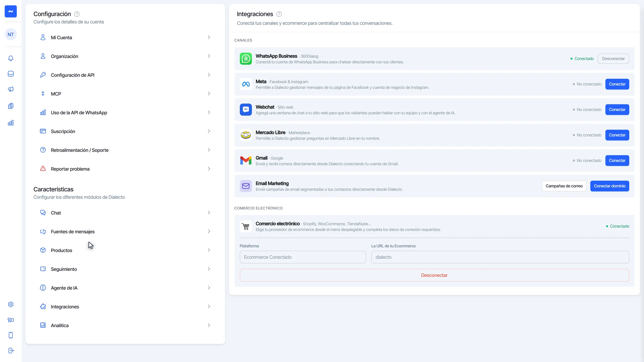Click the key icon for Configuración de API

[x=43, y=75]
